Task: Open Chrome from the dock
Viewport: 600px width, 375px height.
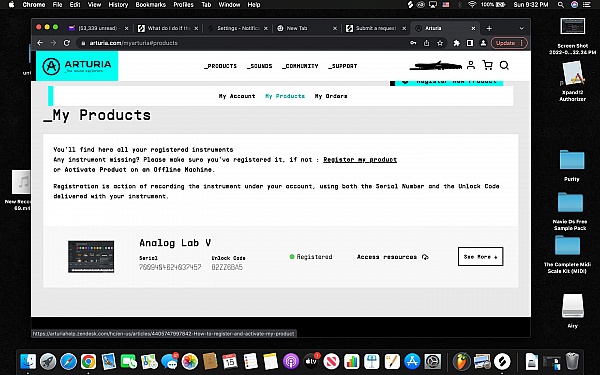Action: (88, 361)
